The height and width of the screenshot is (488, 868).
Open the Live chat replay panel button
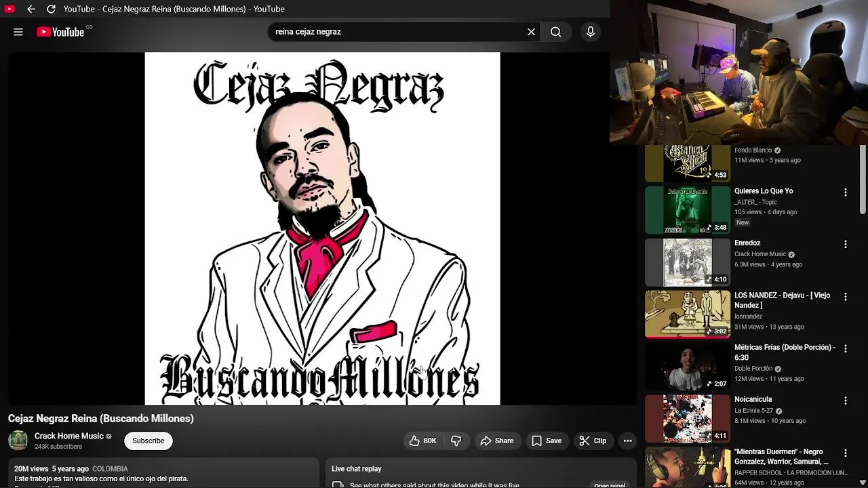point(609,485)
